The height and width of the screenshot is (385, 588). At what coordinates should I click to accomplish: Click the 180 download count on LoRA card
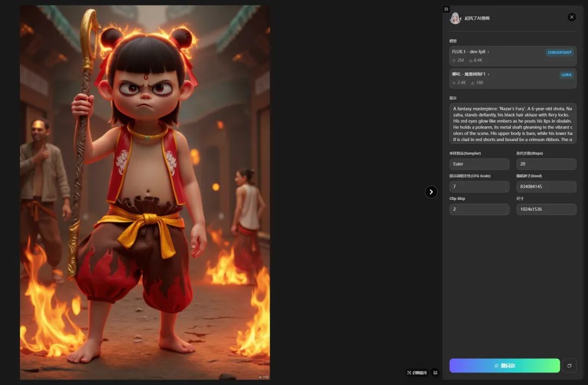click(477, 83)
